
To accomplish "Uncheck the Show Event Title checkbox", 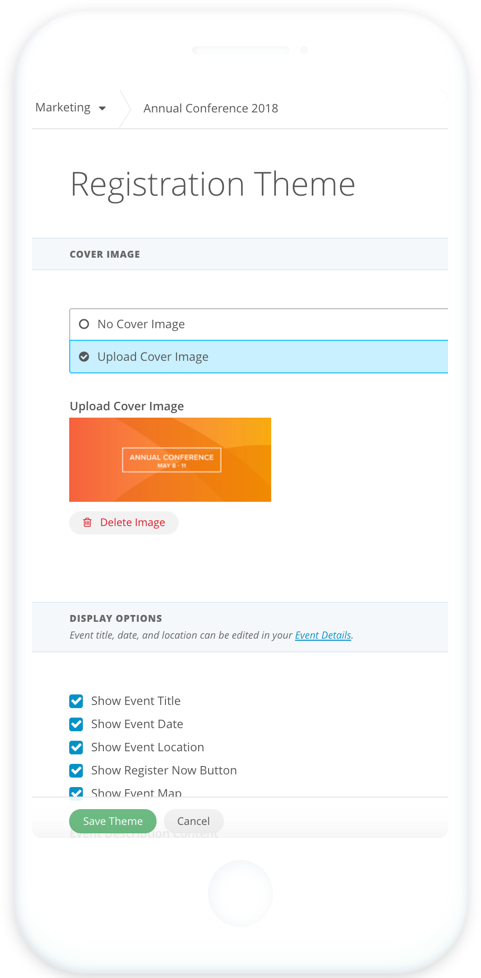I will pos(76,701).
